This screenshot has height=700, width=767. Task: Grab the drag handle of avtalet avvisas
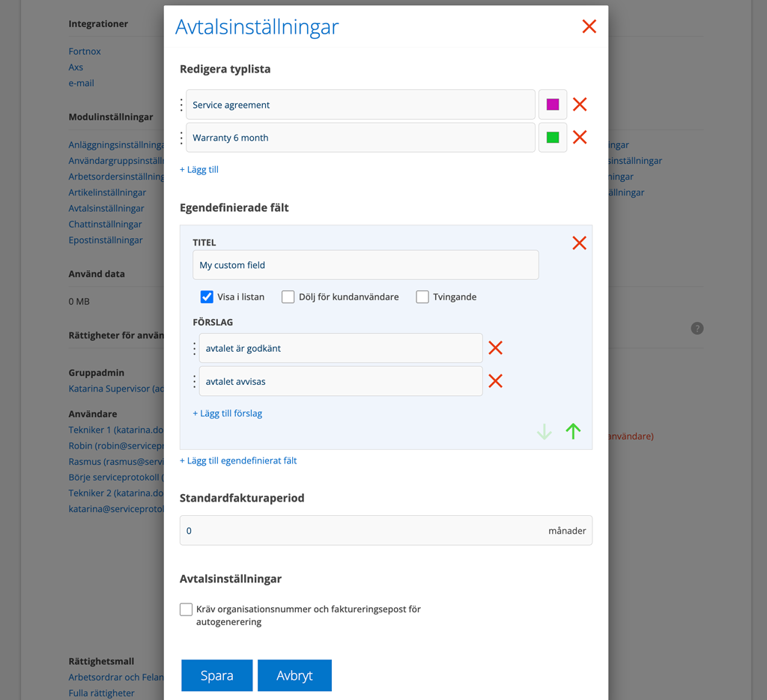click(194, 381)
